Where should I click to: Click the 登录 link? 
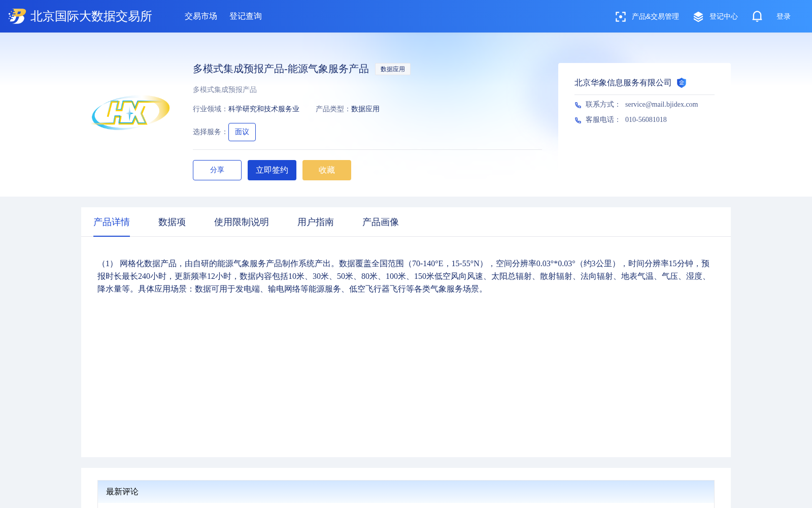(784, 17)
